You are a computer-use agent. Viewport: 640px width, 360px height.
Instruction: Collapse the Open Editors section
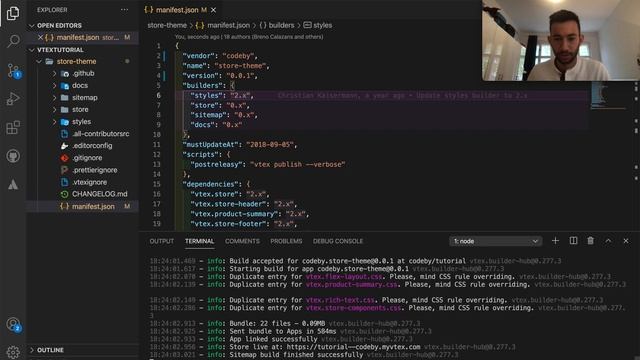(32, 25)
